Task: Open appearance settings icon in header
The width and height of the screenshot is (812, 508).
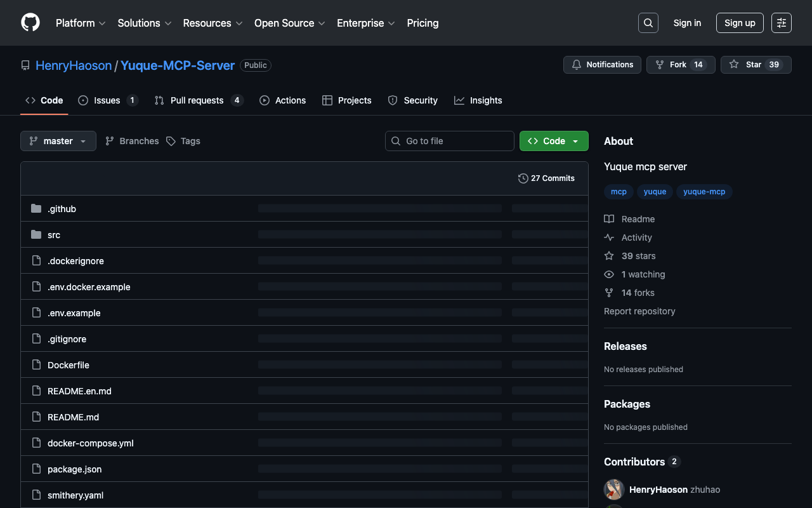Action: click(781, 23)
